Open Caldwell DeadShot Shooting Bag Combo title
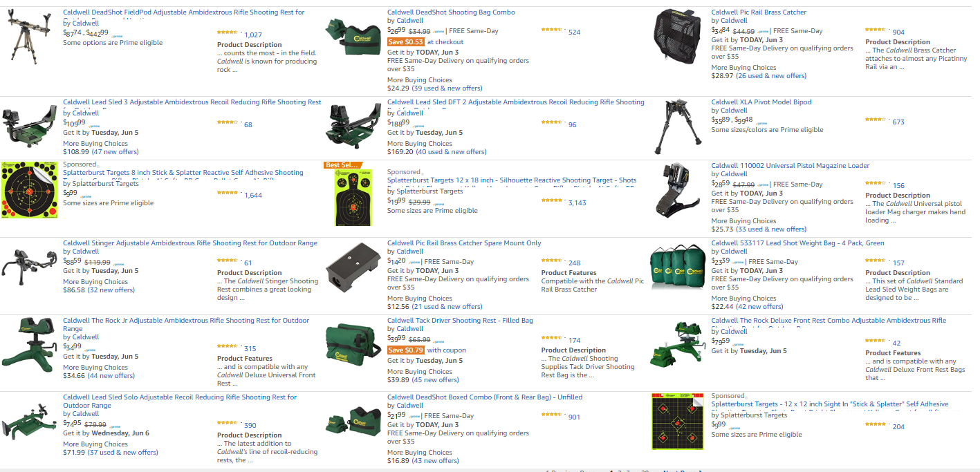This screenshot has width=980, height=472. [x=451, y=12]
